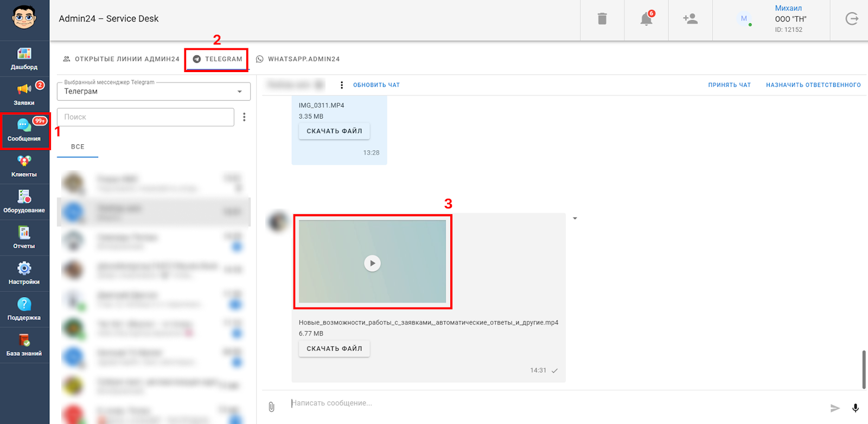This screenshot has width=868, height=424.
Task: Open the Поддержка support section
Action: [24, 310]
